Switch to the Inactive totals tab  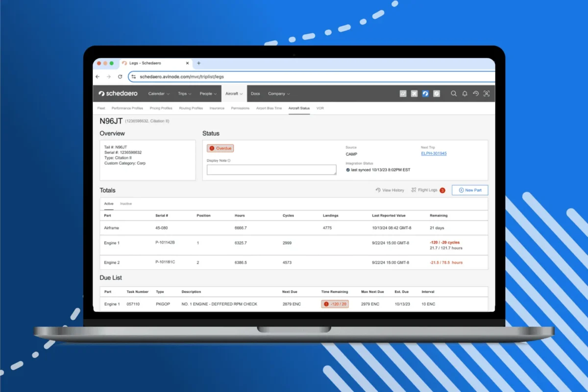point(126,203)
